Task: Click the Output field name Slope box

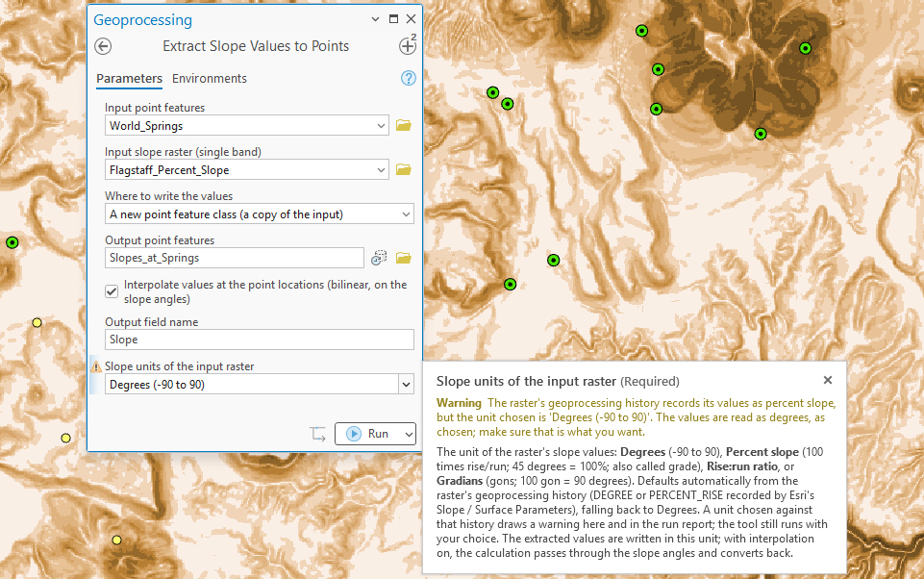Action: [260, 340]
